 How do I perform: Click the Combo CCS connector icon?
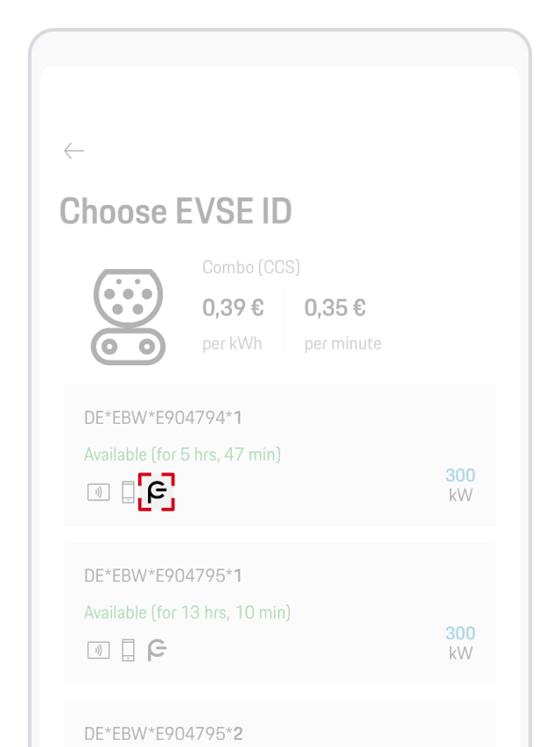(129, 316)
